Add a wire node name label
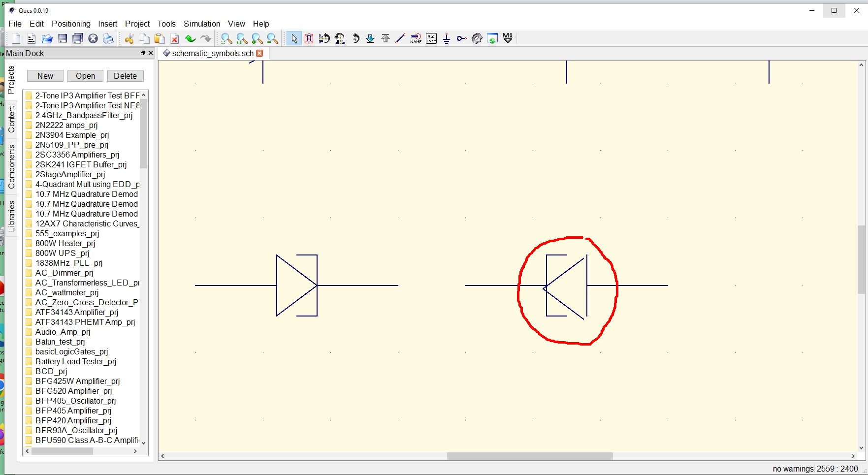The width and height of the screenshot is (868, 475). (416, 38)
